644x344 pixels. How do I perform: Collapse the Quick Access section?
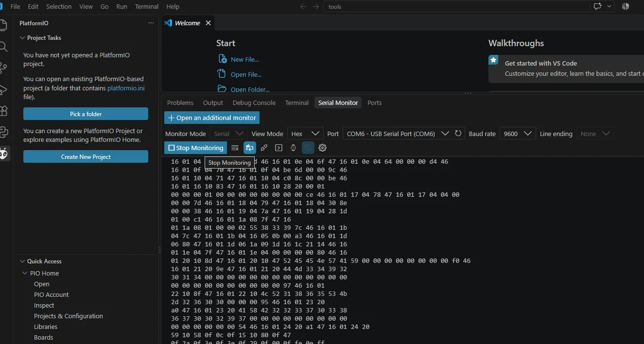22,261
